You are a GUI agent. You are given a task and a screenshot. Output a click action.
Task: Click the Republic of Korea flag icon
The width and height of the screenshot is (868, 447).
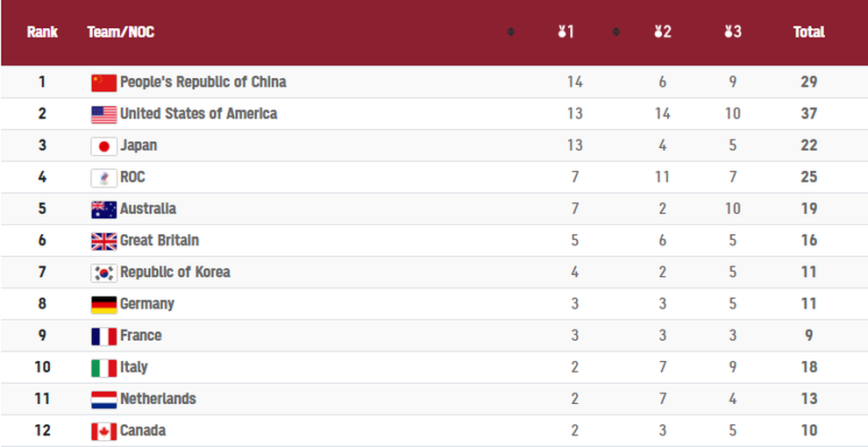(x=103, y=273)
